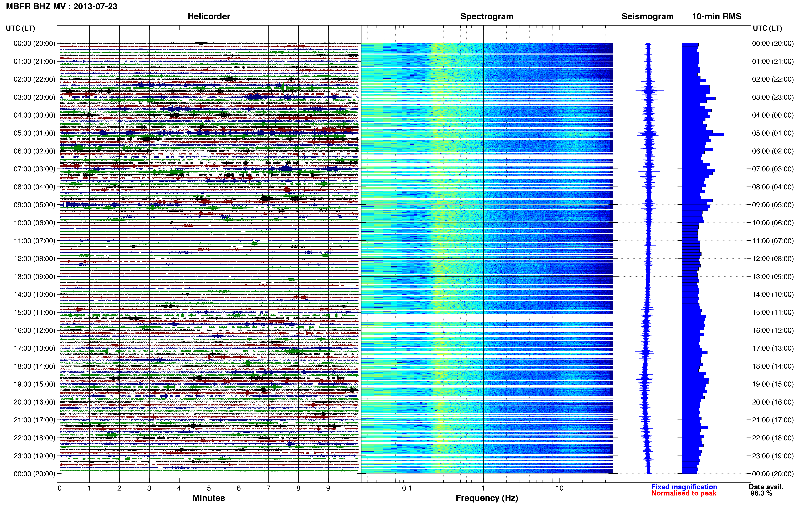Click right time label '14:00 (10:00)'
Image resolution: width=812 pixels, height=508 pixels.
(x=773, y=294)
